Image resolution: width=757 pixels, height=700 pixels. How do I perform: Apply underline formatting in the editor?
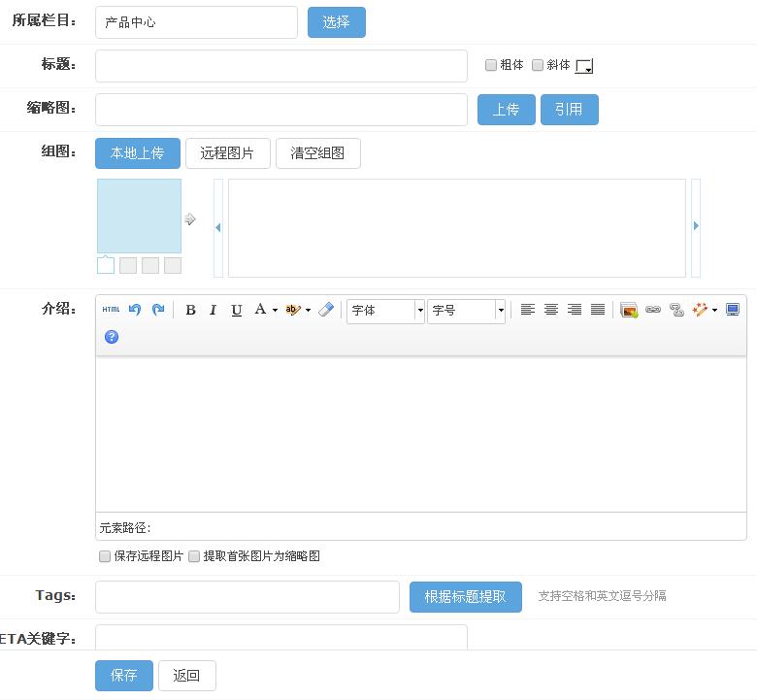pyautogui.click(x=237, y=310)
